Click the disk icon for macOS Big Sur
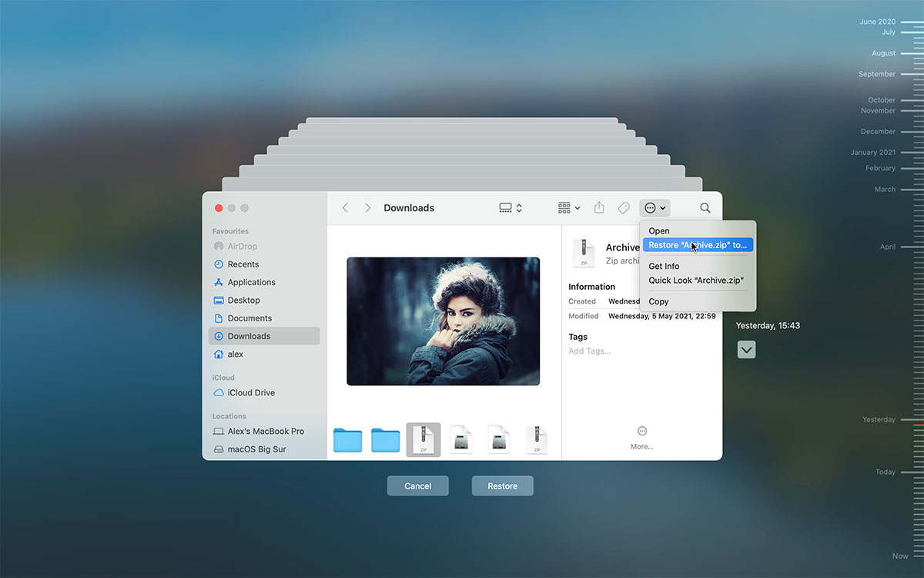 (219, 449)
